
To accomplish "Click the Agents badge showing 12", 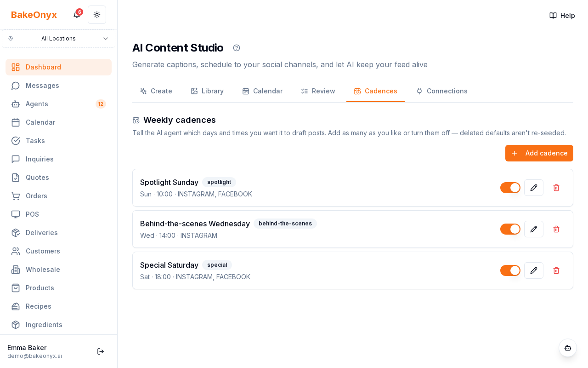I will pyautogui.click(x=101, y=104).
